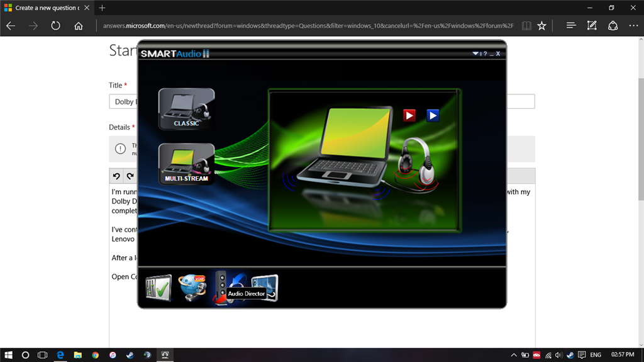Go back in the Edge browser

tap(11, 26)
